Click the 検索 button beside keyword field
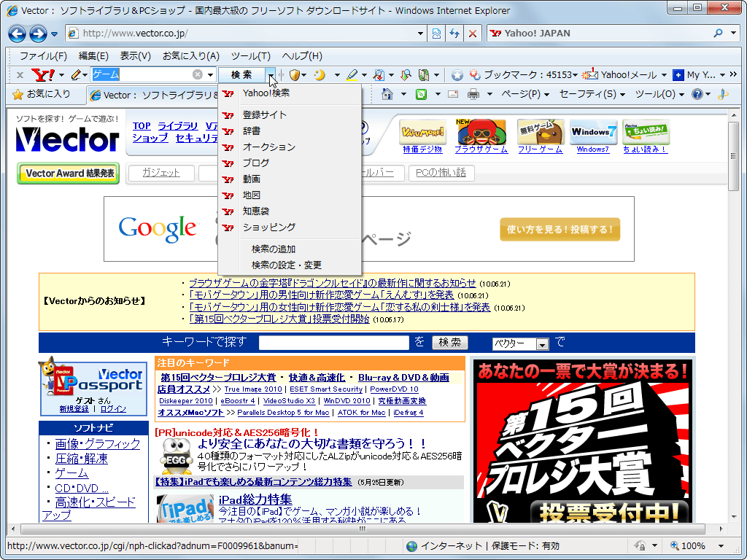 coord(450,342)
